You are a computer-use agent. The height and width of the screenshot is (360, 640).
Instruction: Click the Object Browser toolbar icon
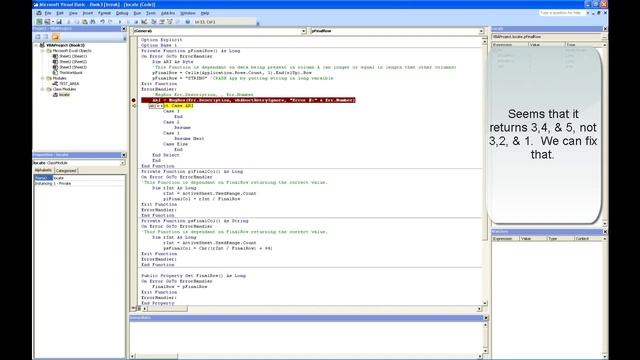tap(170, 22)
